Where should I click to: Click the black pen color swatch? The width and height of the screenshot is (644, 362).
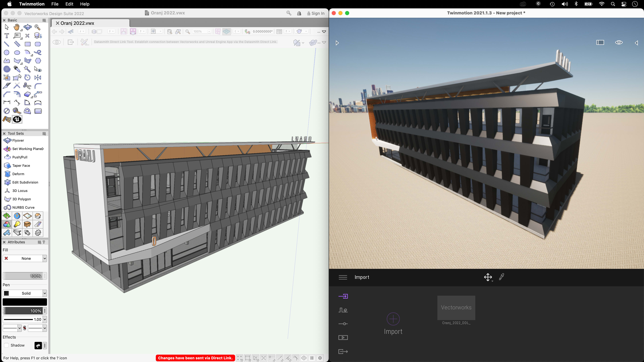pyautogui.click(x=25, y=302)
